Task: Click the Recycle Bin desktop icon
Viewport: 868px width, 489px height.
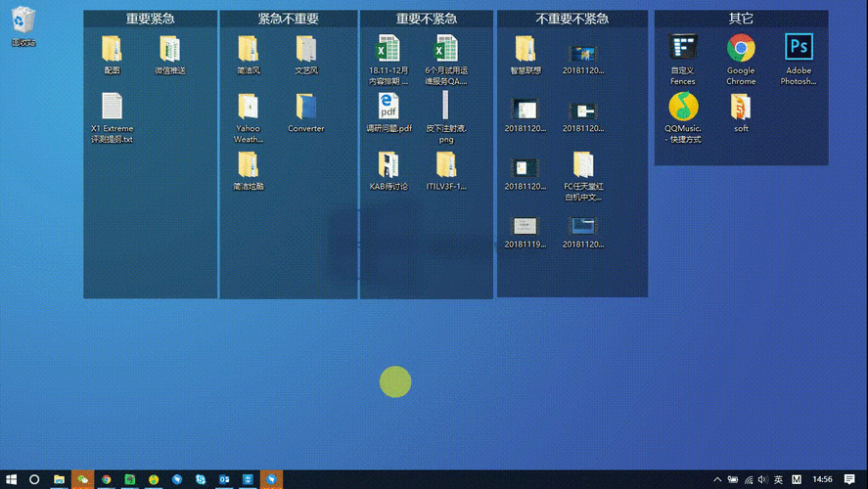Action: [23, 22]
